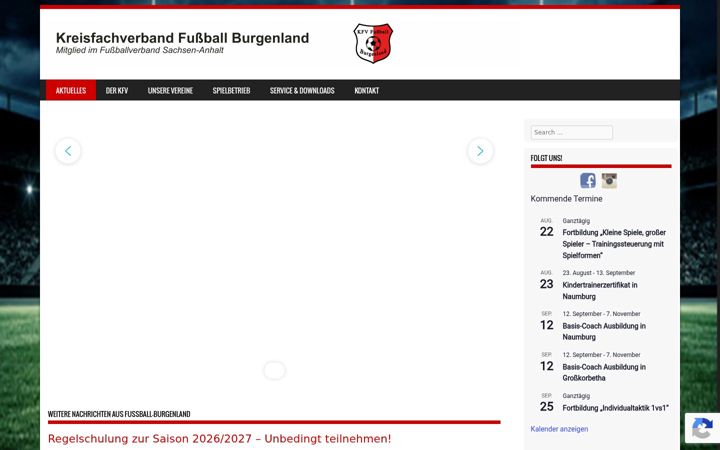Open the Unsere Vereine menu

[170, 90]
